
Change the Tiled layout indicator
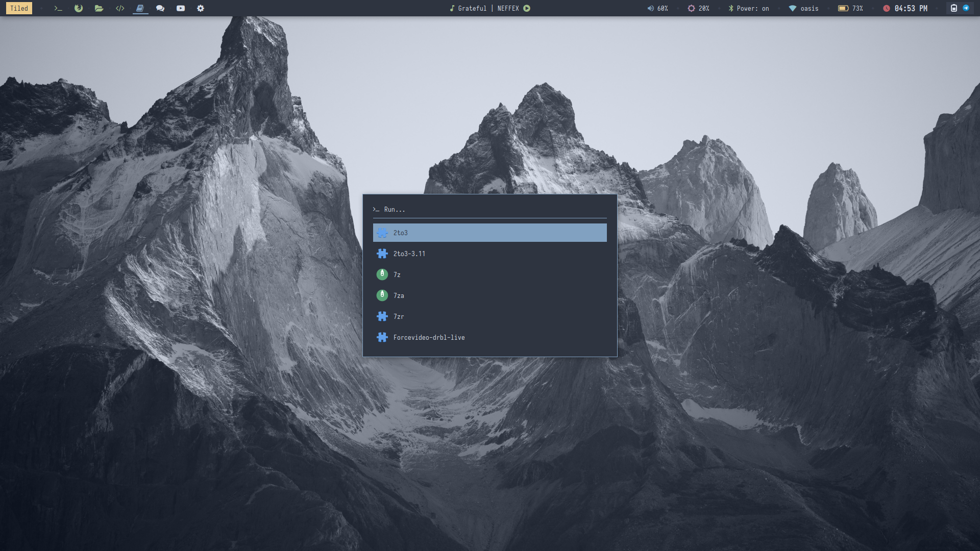click(x=19, y=8)
